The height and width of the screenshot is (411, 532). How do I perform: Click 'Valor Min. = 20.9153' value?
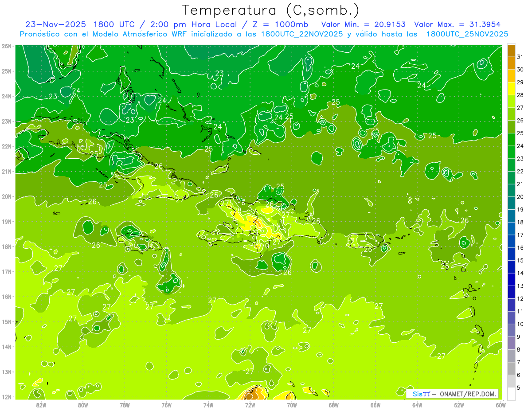[x=363, y=24]
